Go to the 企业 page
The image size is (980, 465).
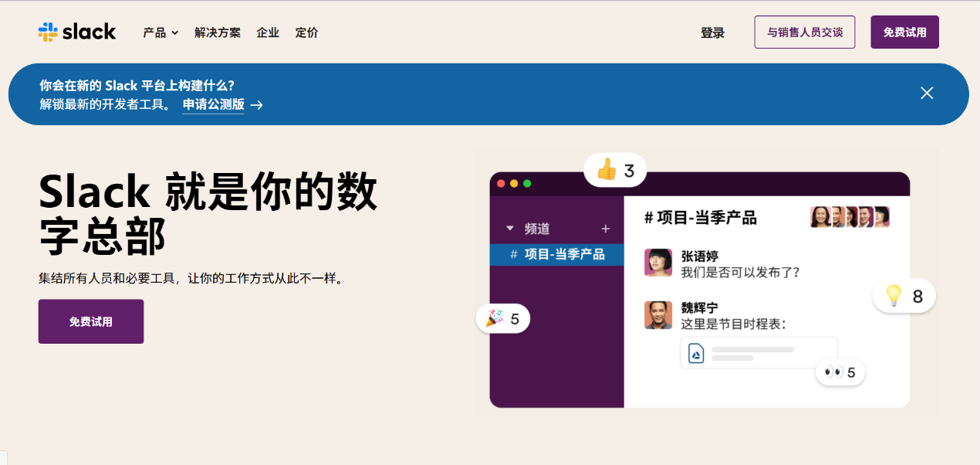pyautogui.click(x=268, y=32)
